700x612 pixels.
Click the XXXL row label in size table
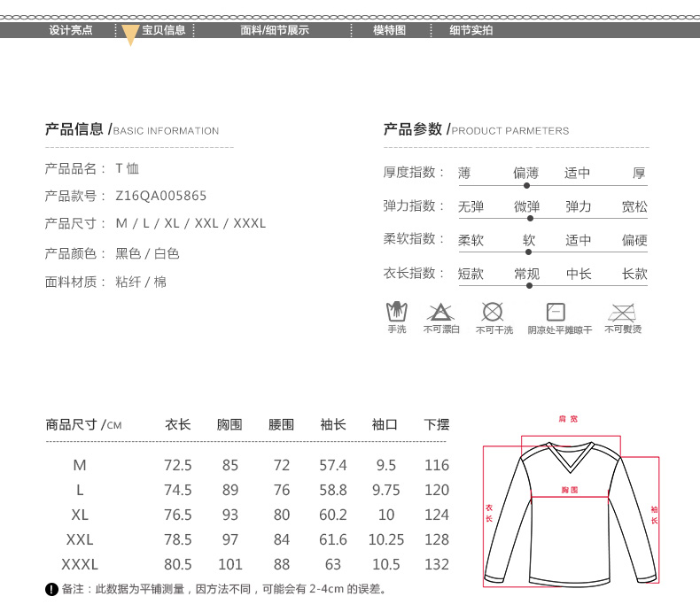point(80,564)
